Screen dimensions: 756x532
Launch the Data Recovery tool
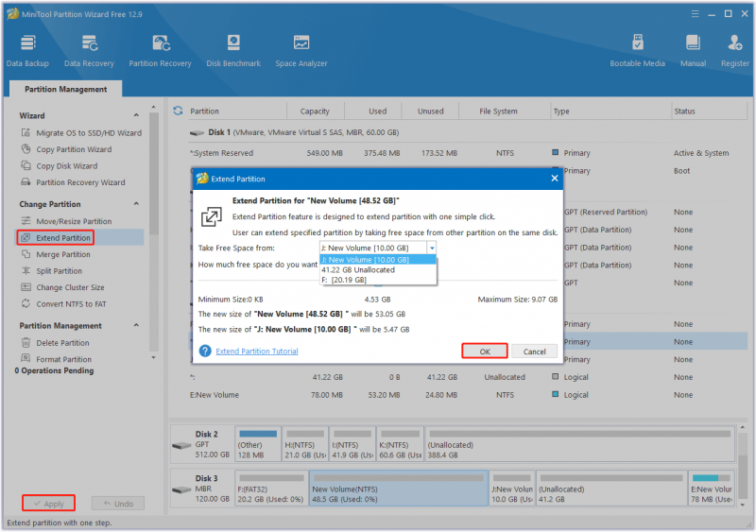[x=89, y=51]
